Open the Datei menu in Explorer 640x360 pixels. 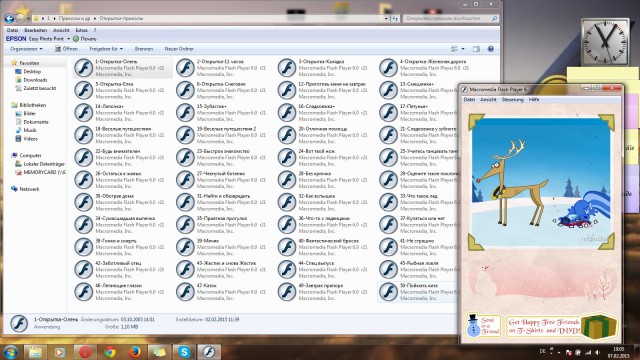pyautogui.click(x=12, y=30)
